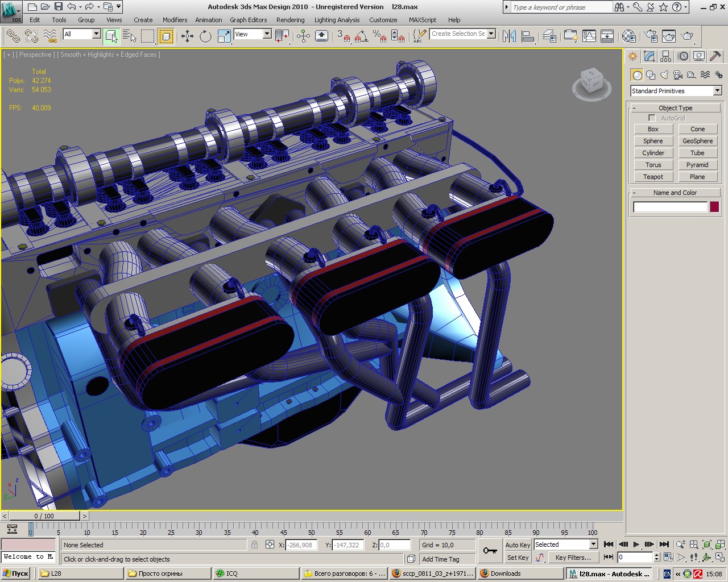Click the Zoom Extents All icon
Viewport: 728px width, 582px height.
[x=719, y=544]
